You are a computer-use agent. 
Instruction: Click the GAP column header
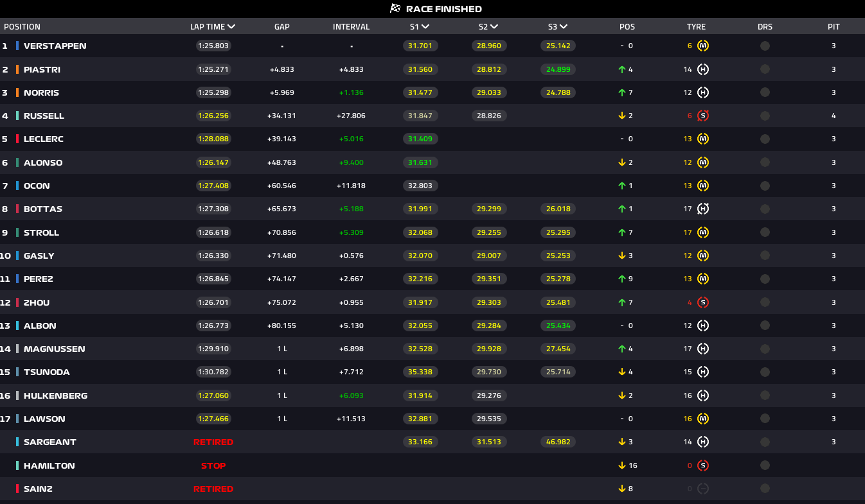pyautogui.click(x=282, y=27)
